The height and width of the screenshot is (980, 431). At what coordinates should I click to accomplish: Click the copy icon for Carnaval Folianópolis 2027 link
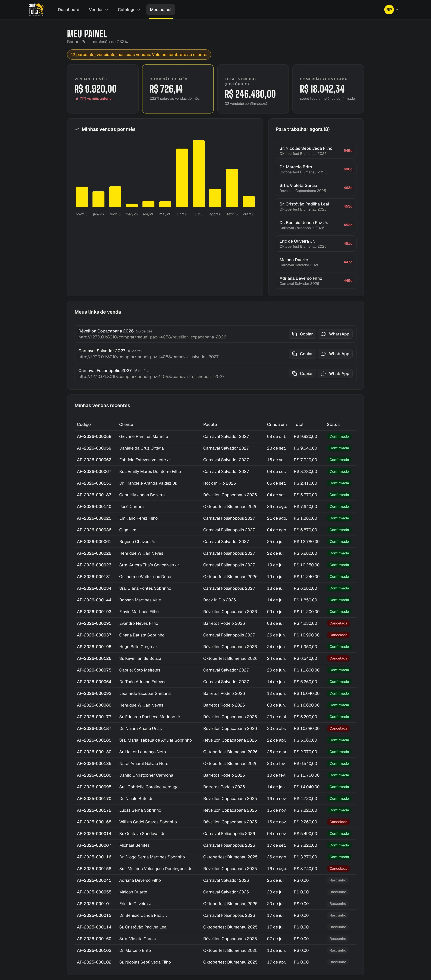tap(295, 374)
